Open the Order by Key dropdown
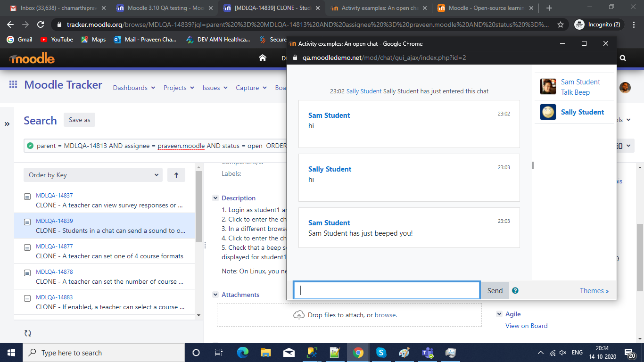Screen dimensions: 644x362 pyautogui.click(x=93, y=175)
